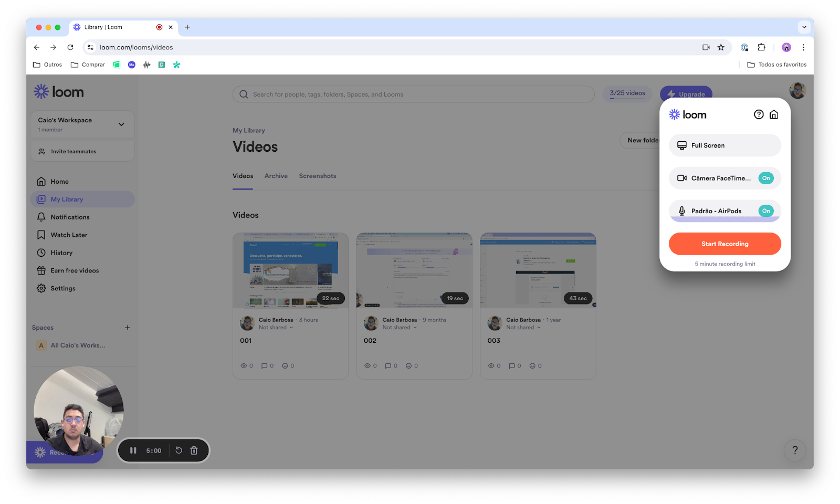Viewport: 840px width, 504px height.
Task: Bookmark page with star icon
Action: [721, 47]
